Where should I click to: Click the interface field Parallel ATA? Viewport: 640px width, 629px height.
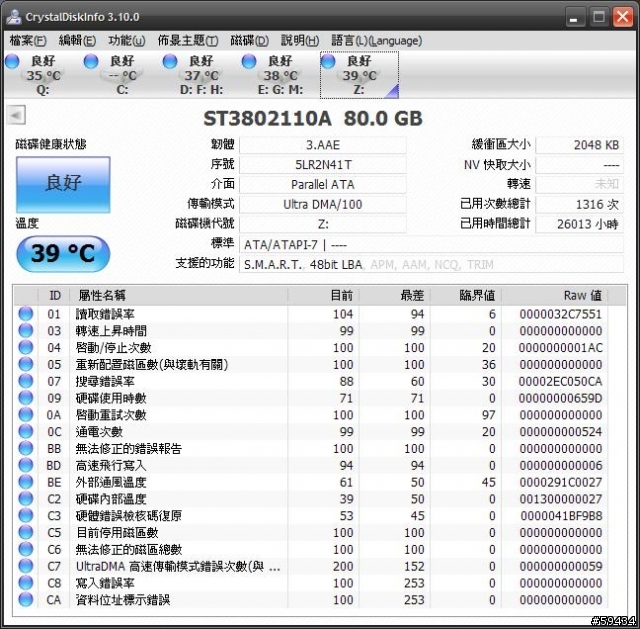(x=322, y=185)
